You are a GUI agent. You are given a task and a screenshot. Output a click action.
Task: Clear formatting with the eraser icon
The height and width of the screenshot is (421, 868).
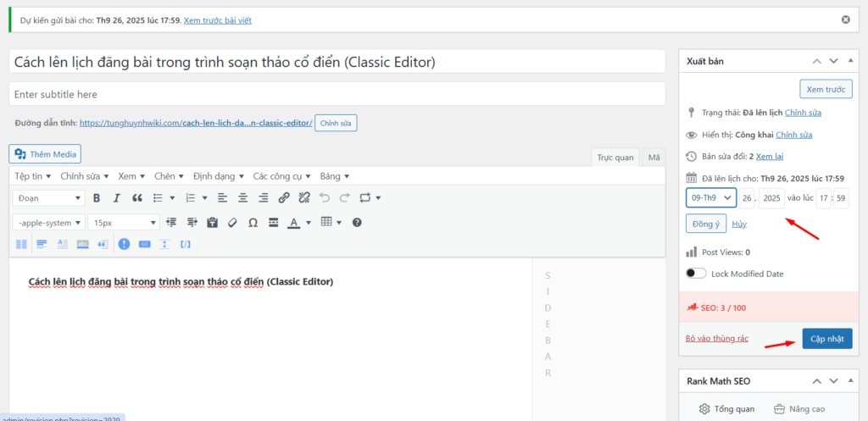point(232,223)
